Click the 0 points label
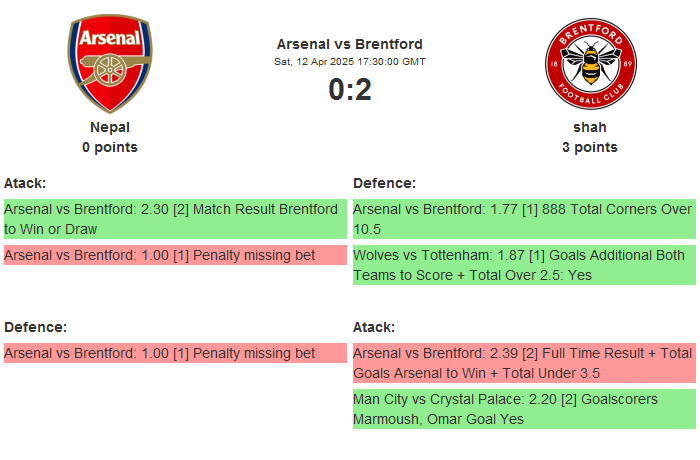 110,147
